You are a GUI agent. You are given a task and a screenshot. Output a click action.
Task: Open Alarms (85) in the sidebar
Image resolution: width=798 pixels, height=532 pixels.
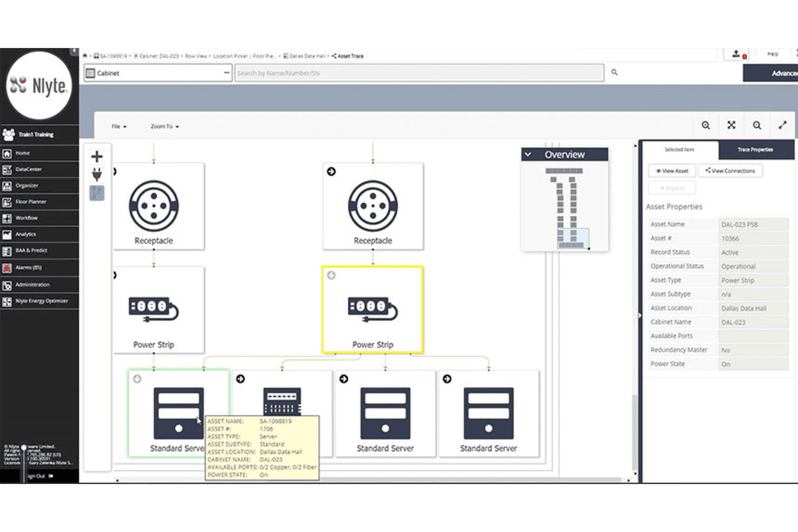(39, 268)
